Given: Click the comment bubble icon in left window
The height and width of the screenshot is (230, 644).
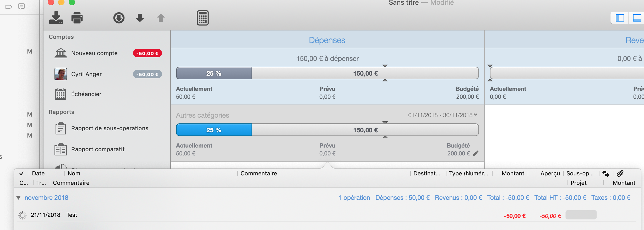Looking at the screenshot, I should [21, 6].
